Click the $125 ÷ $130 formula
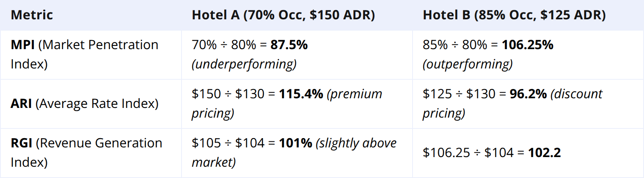 [459, 94]
